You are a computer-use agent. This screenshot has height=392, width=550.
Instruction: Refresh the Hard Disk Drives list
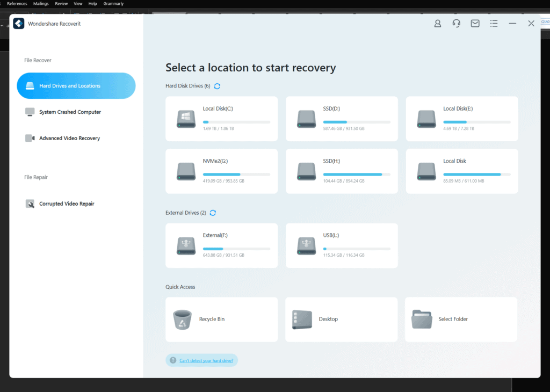tap(217, 86)
